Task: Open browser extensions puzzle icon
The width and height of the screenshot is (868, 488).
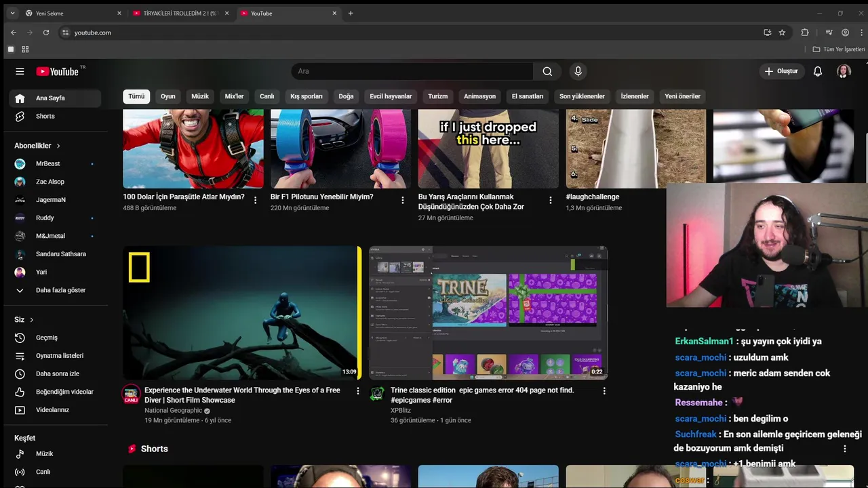Action: (805, 33)
